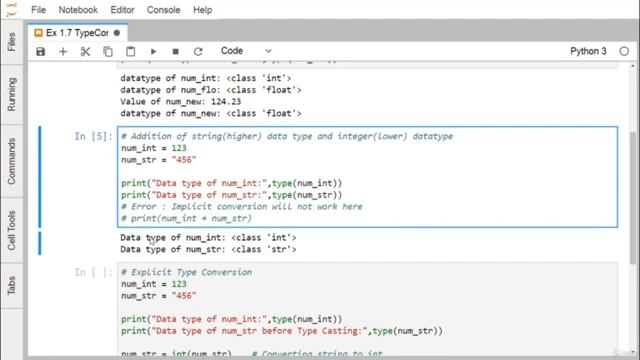Save the notebook with the floppy disk icon
640x360 pixels.
tap(40, 51)
